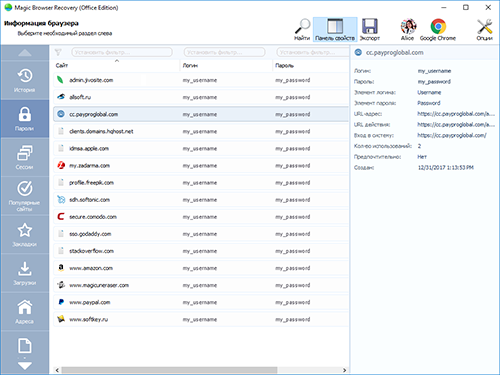This screenshot has width=500, height=375.
Task: Focus the Сайт column filter field
Action: coord(122,52)
